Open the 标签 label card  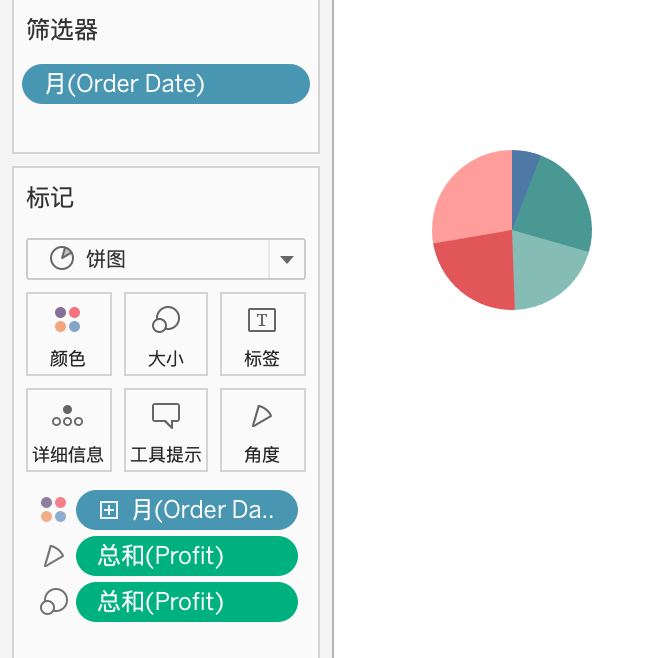(x=262, y=334)
